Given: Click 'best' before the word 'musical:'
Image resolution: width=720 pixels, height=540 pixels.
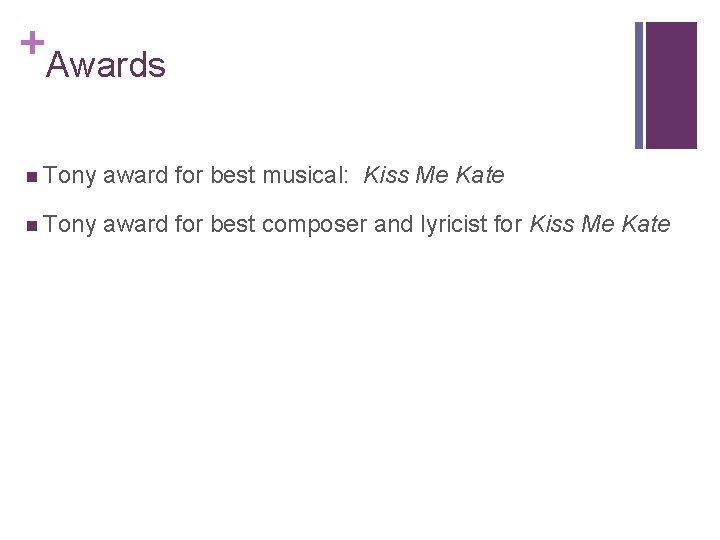Looking at the screenshot, I should (232, 175).
